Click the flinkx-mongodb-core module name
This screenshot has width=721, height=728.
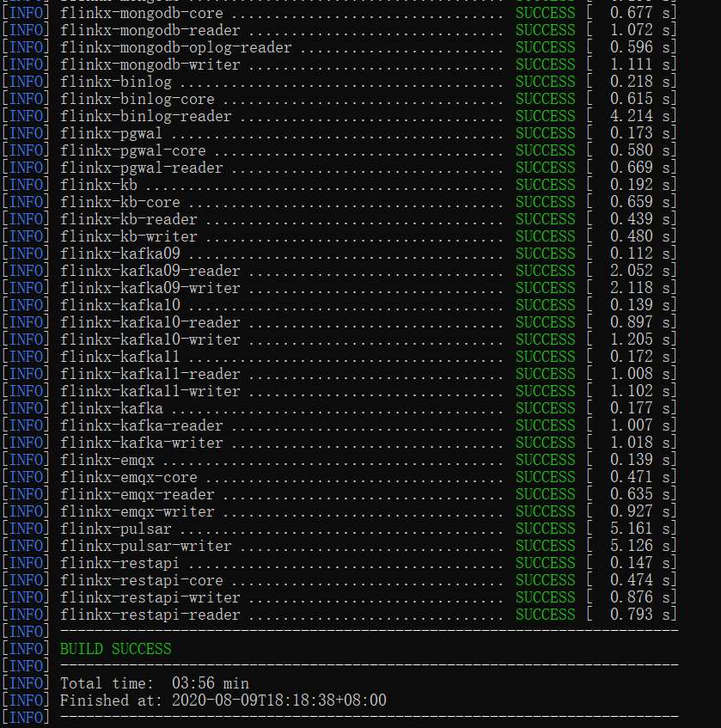tap(142, 13)
